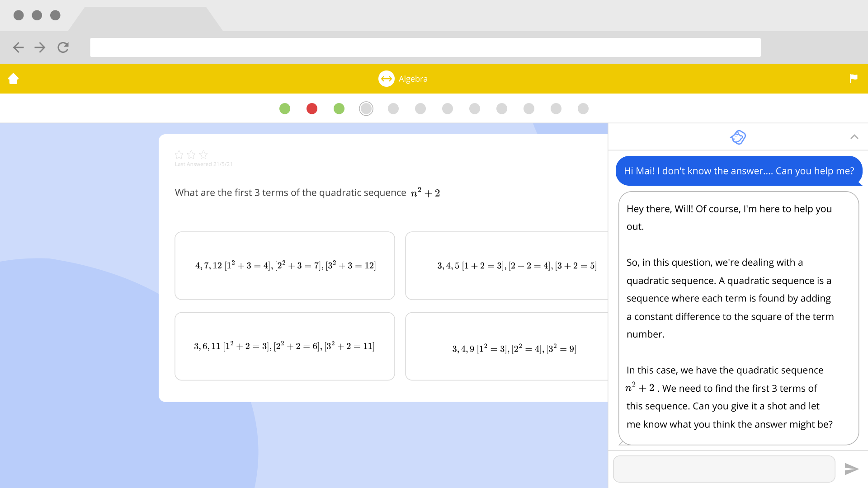Click the Algebra topic arrows icon
Viewport: 868px width, 488px height.
point(386,79)
